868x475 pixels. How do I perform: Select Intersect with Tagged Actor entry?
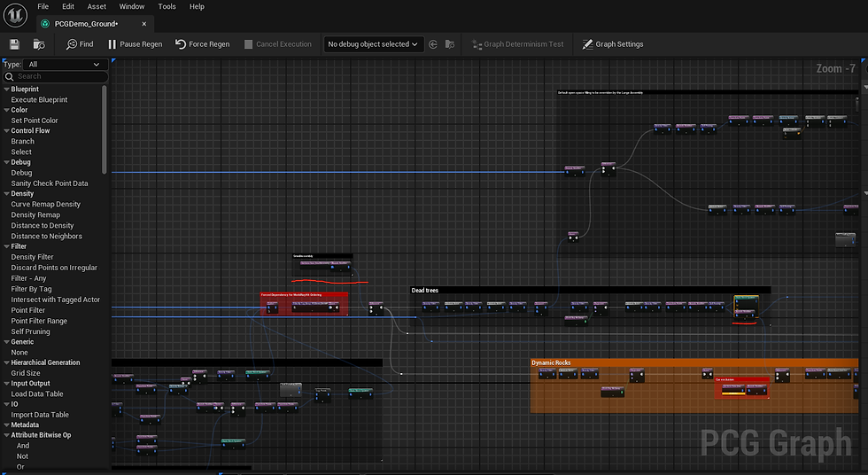point(55,300)
